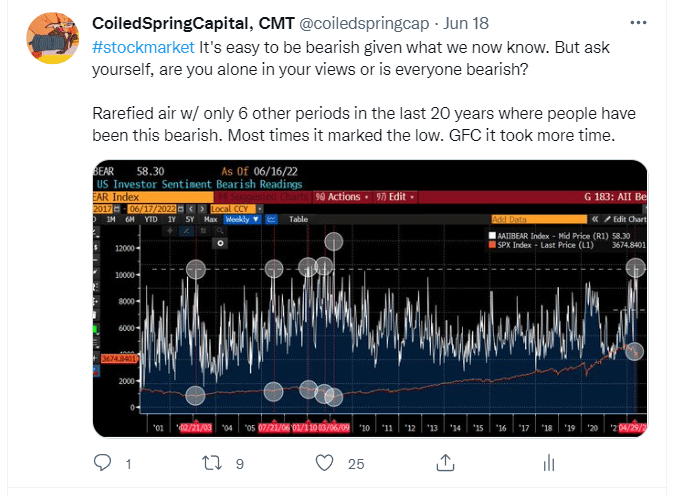
Task: Open the three-dot more options menu
Action: tap(638, 22)
